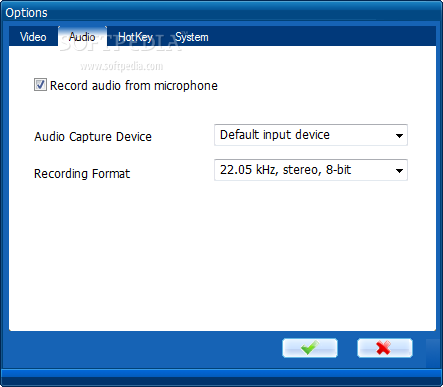Uncheck Record audio from microphone
This screenshot has height=387, width=443.
(40, 85)
